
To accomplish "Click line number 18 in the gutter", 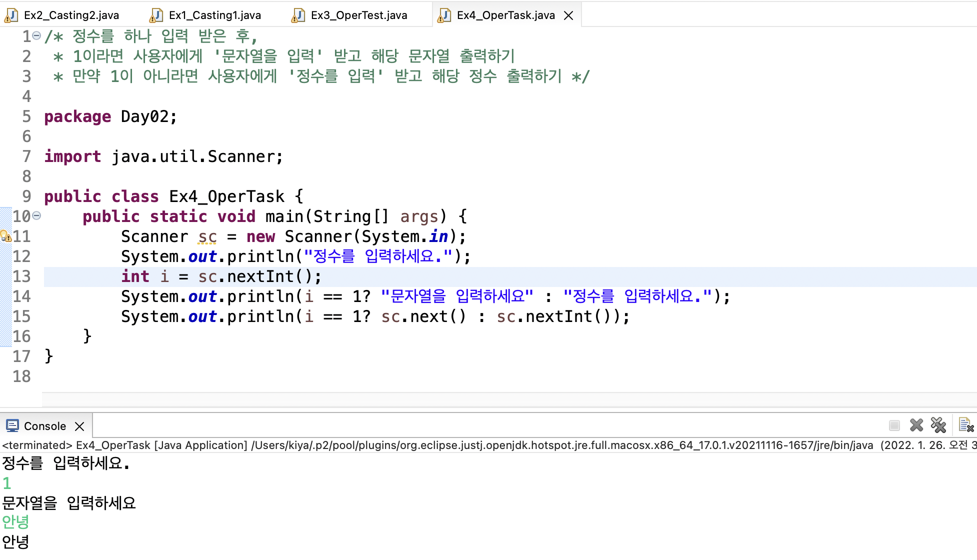I will pyautogui.click(x=21, y=376).
